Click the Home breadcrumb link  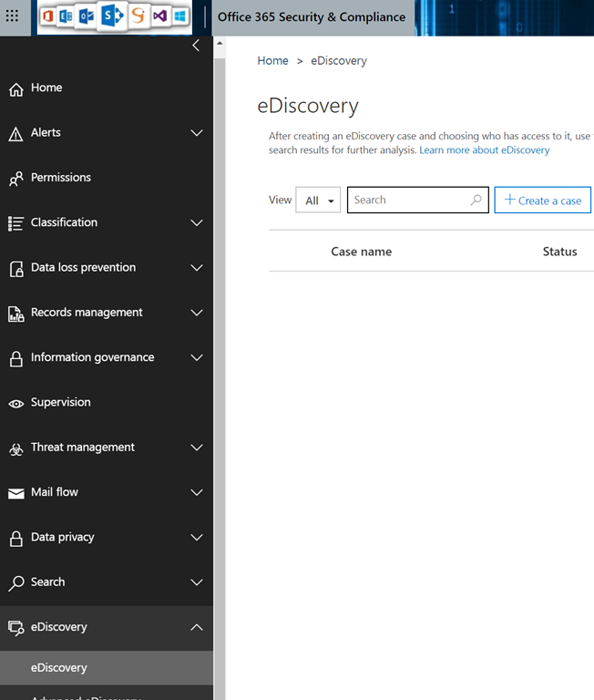[x=272, y=61]
